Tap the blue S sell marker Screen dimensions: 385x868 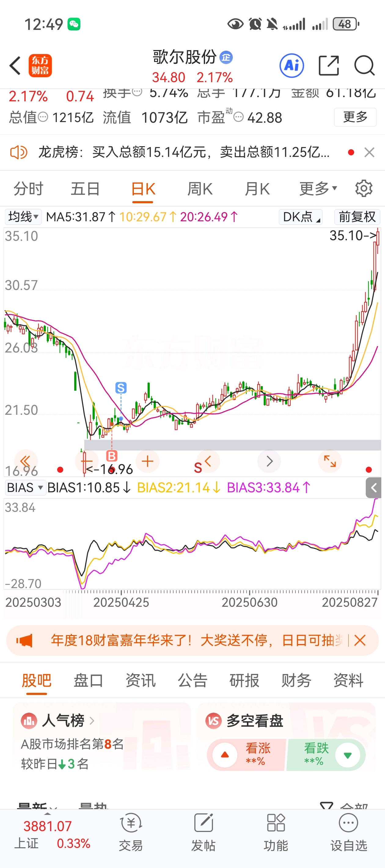(x=121, y=388)
